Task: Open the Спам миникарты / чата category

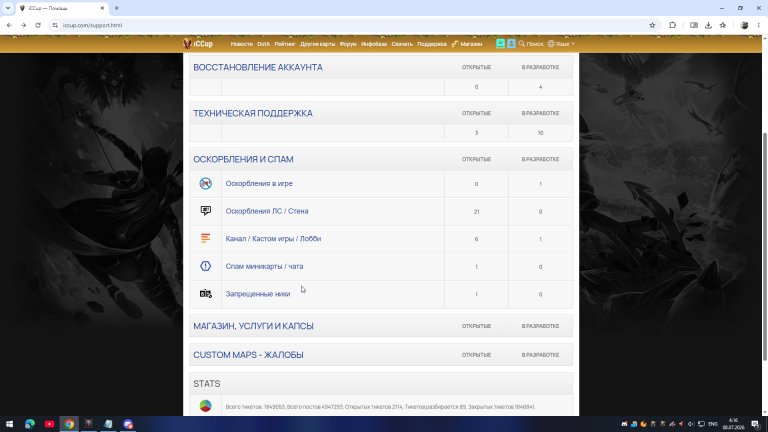Action: (264, 266)
